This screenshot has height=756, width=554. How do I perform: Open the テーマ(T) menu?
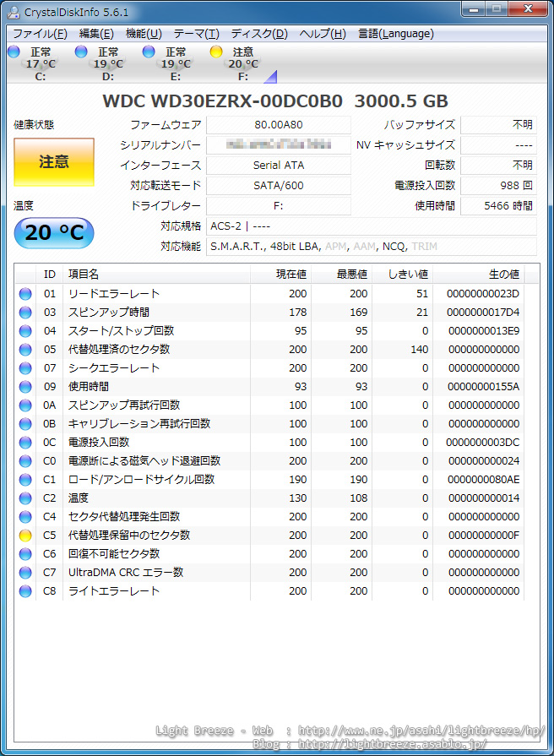tap(196, 34)
